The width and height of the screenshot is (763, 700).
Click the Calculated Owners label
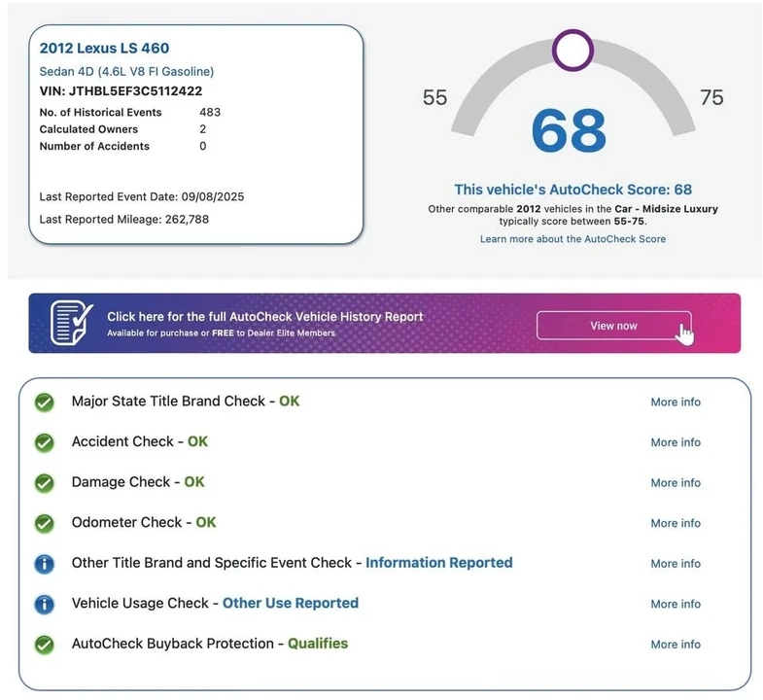(x=88, y=129)
